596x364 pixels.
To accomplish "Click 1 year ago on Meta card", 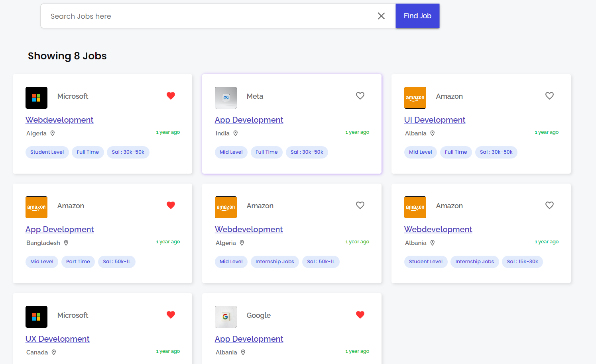I will coord(357,132).
